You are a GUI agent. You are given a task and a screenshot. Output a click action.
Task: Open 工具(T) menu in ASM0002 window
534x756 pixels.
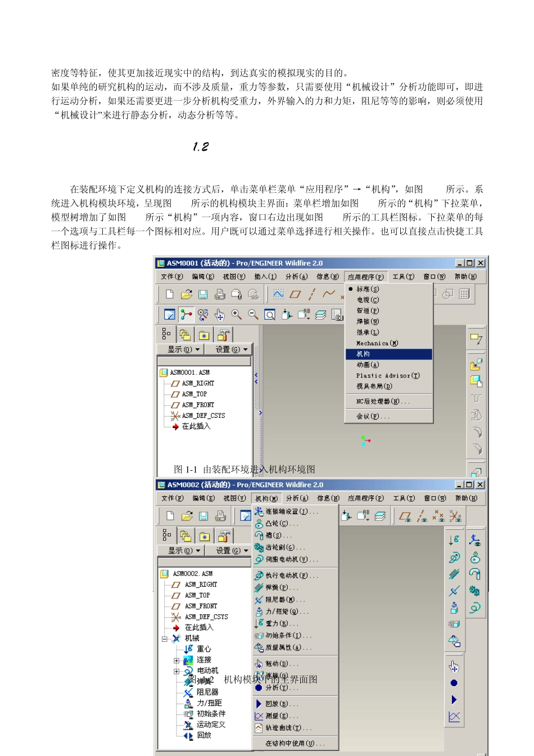404,498
